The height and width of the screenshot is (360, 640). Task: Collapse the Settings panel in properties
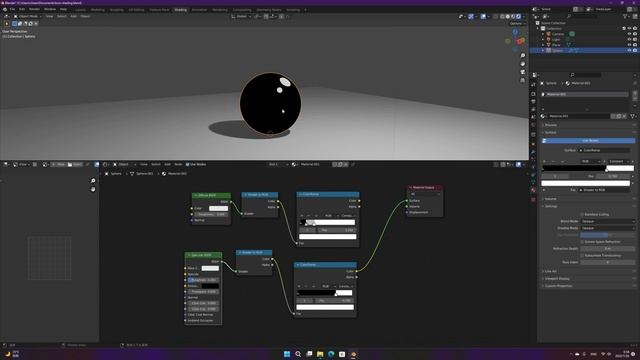551,206
